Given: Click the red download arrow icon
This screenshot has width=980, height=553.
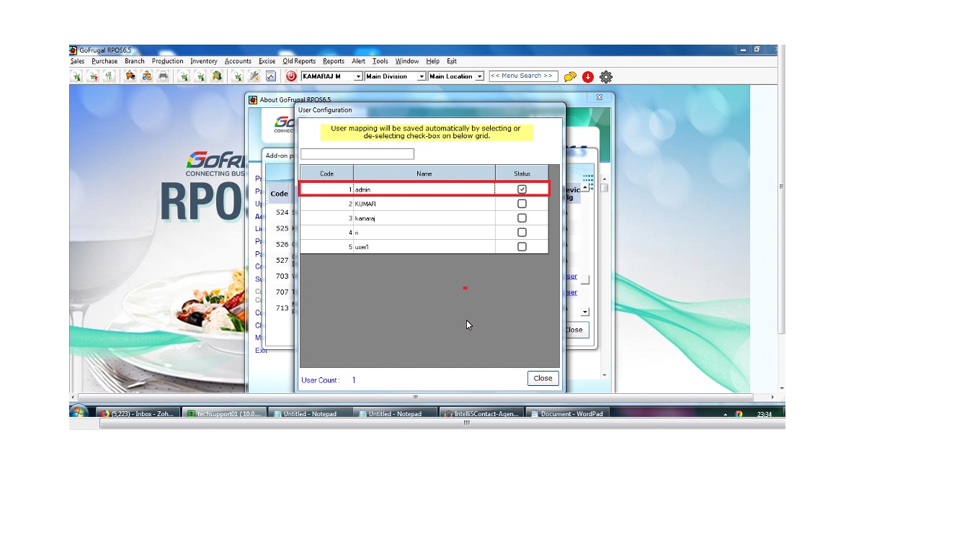Looking at the screenshot, I should (x=588, y=76).
